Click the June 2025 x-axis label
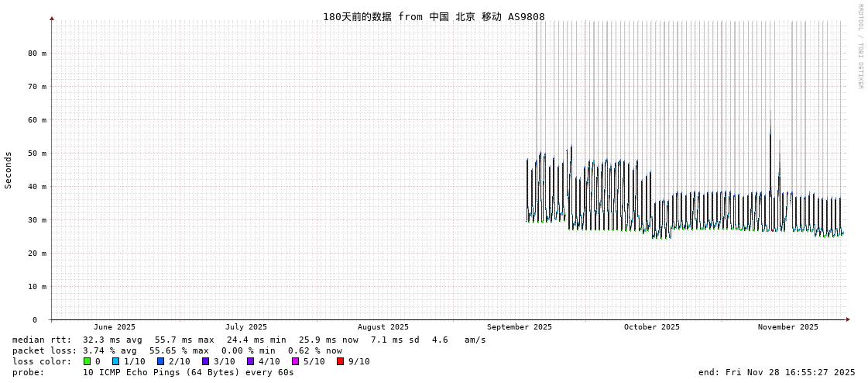 point(114,327)
